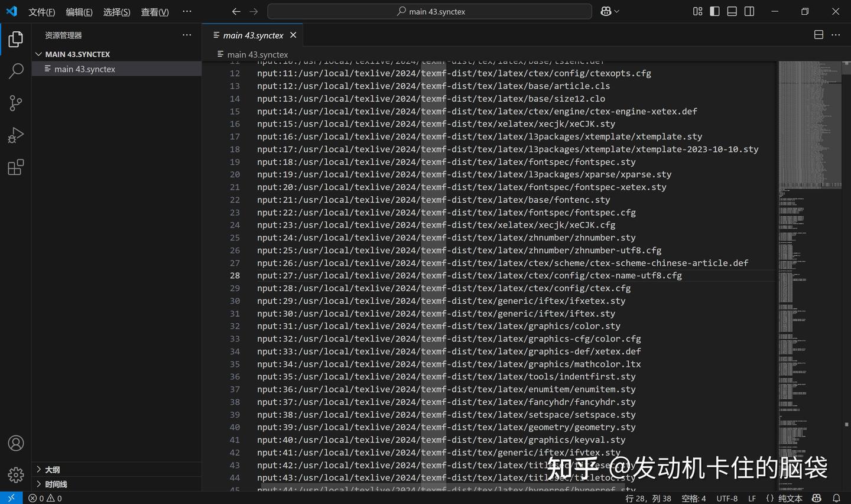Image resolution: width=851 pixels, height=504 pixels.
Task: Open the Extensions icon in activity bar
Action: [15, 167]
